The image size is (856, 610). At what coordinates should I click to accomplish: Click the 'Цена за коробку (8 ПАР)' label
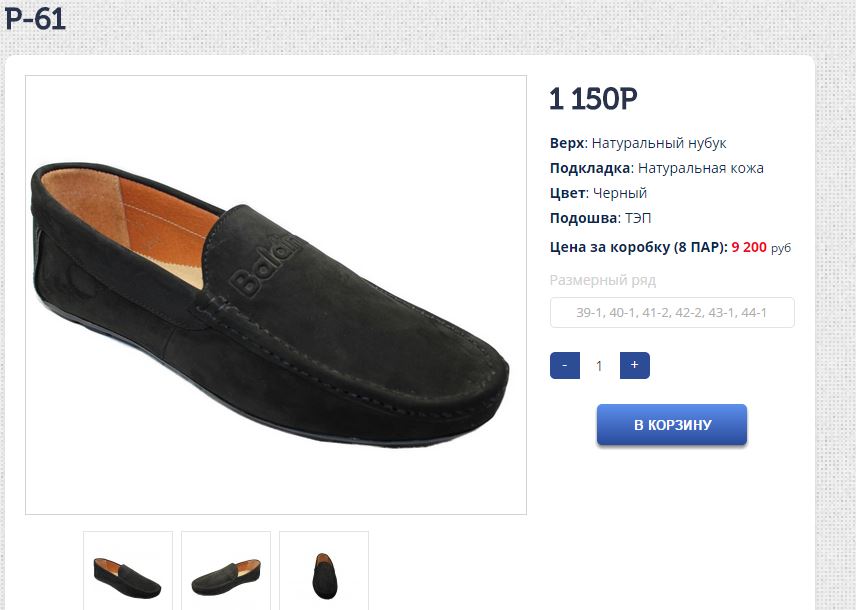point(638,246)
